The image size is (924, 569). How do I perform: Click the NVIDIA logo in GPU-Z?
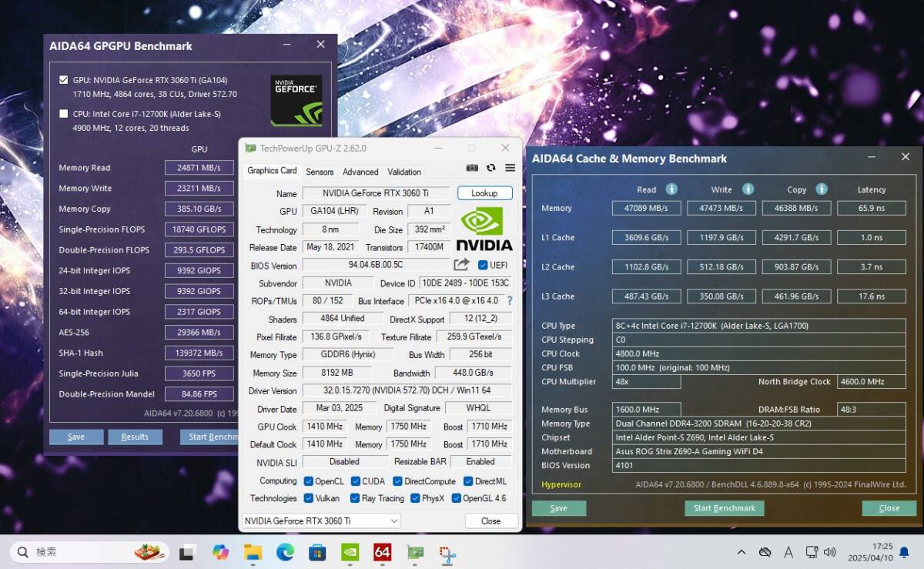[x=484, y=229]
